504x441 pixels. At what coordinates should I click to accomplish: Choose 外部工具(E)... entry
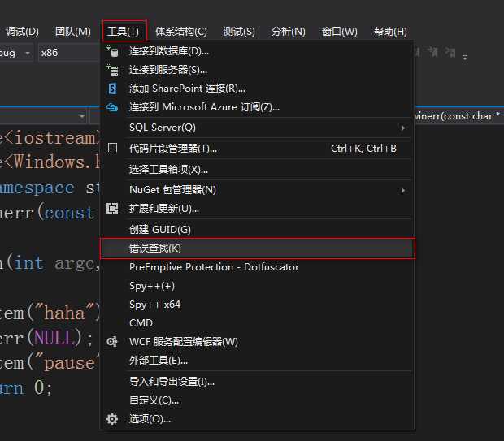click(257, 361)
